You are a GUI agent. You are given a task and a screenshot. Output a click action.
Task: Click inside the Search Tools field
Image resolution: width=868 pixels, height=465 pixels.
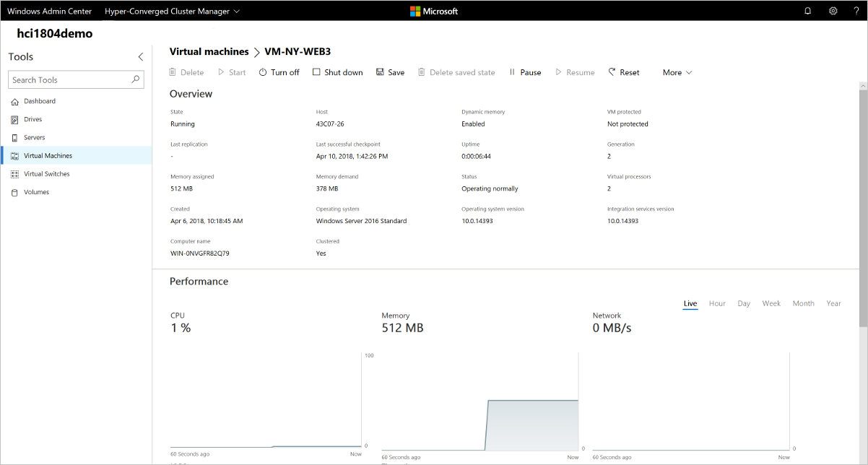pyautogui.click(x=69, y=79)
